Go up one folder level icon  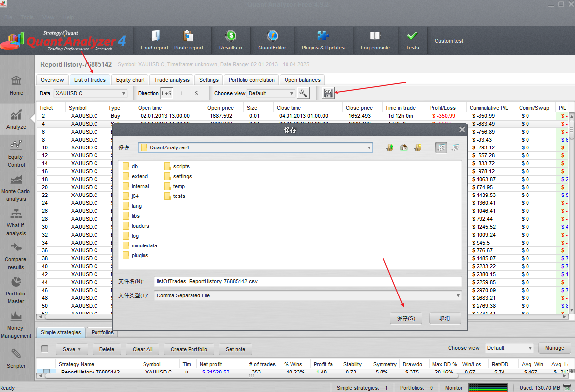coord(390,147)
